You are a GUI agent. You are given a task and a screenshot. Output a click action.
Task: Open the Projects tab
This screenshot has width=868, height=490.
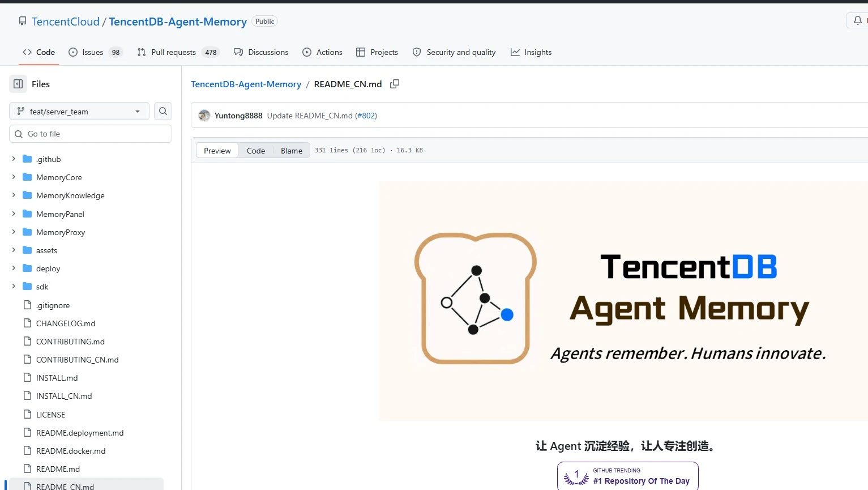click(x=377, y=52)
